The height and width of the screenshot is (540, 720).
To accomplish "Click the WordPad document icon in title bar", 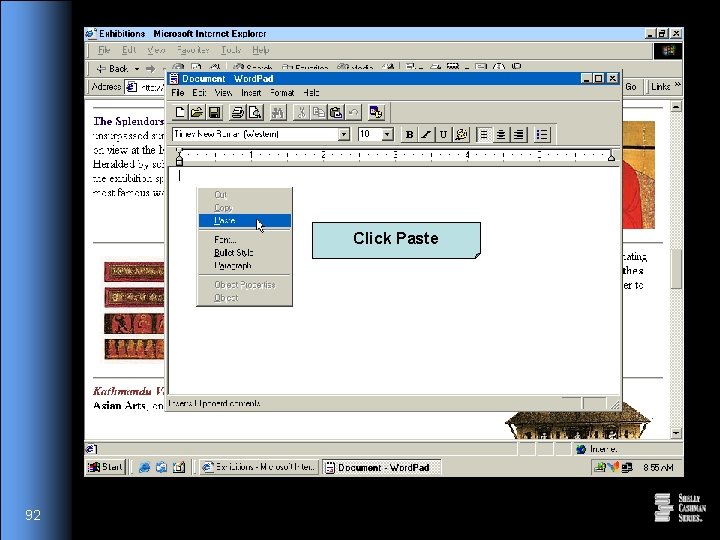I will pos(174,79).
